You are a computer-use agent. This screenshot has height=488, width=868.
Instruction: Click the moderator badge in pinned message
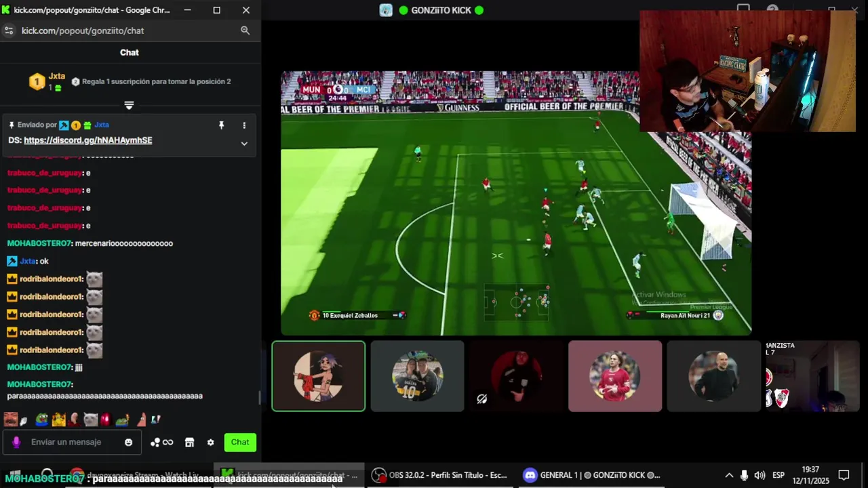click(64, 125)
